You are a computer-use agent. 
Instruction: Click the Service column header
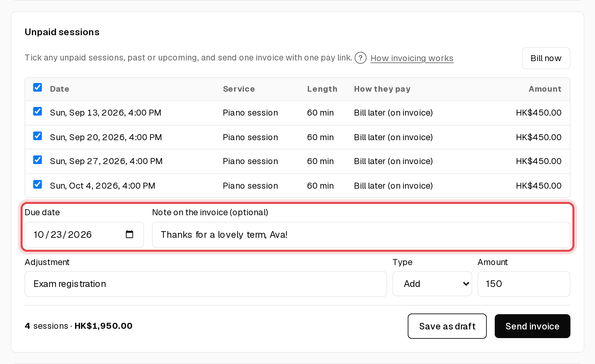(239, 89)
